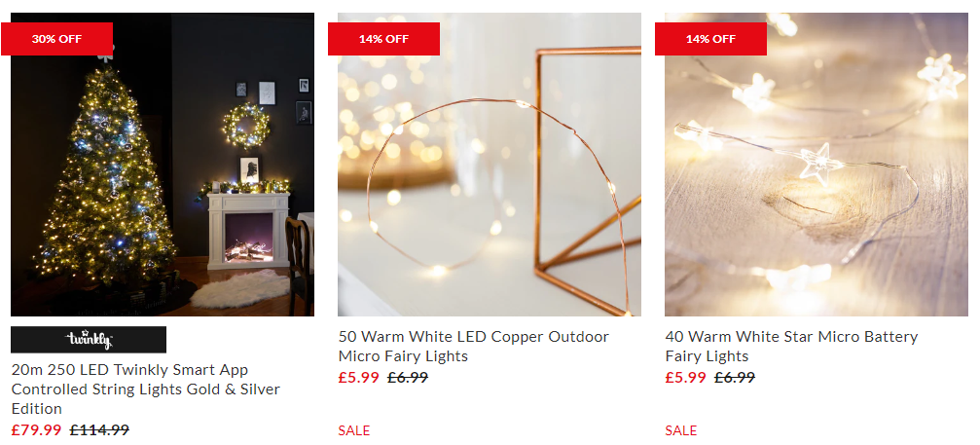980x445 pixels.
Task: Click the £5.99 price for copper lights
Action: pos(359,378)
